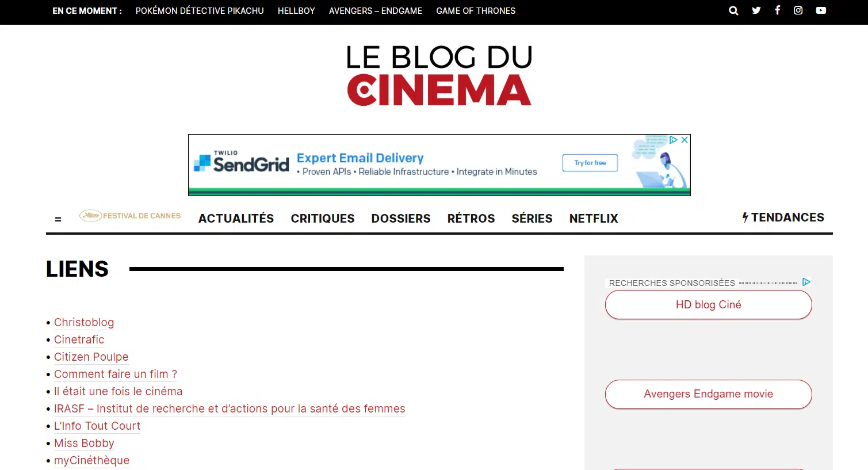Screen dimensions: 868x470
Task: Visit the Instagram icon
Action: point(798,10)
